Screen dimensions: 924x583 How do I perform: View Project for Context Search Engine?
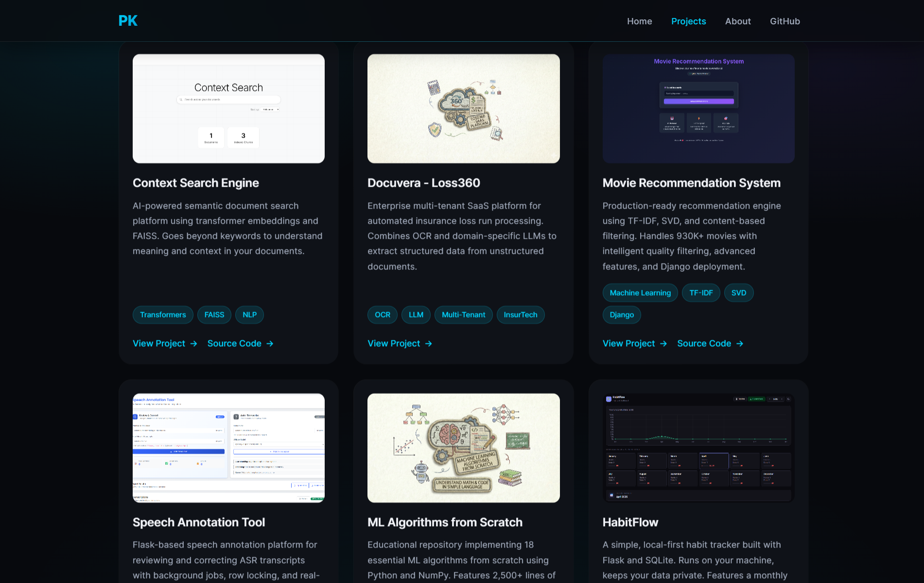pyautogui.click(x=165, y=343)
